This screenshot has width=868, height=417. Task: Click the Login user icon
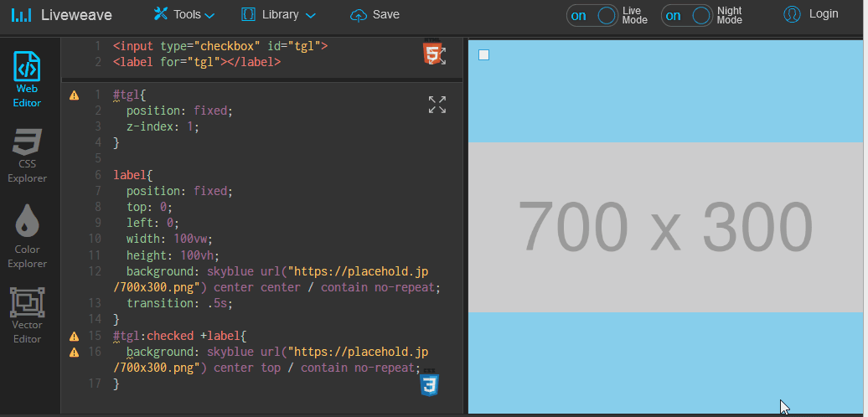[x=792, y=14]
